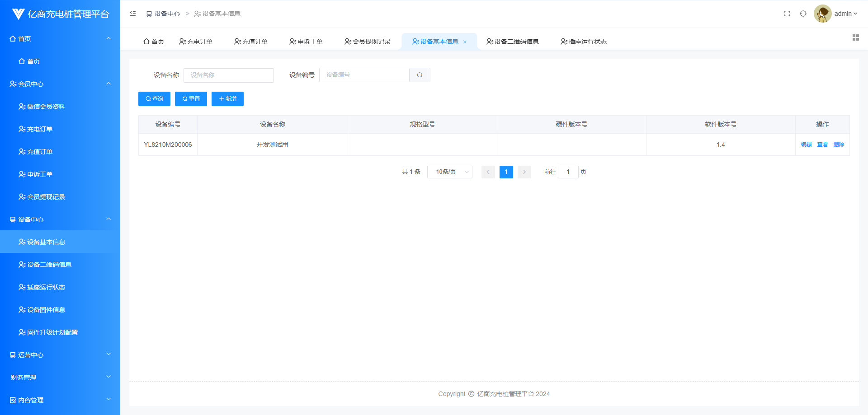Close the 设备基本信息 tab

coord(465,42)
